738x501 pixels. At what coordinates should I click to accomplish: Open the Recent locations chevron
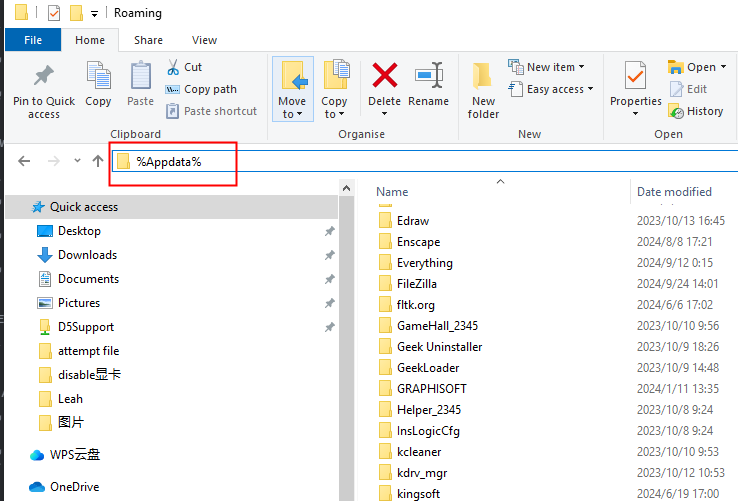click(x=77, y=161)
